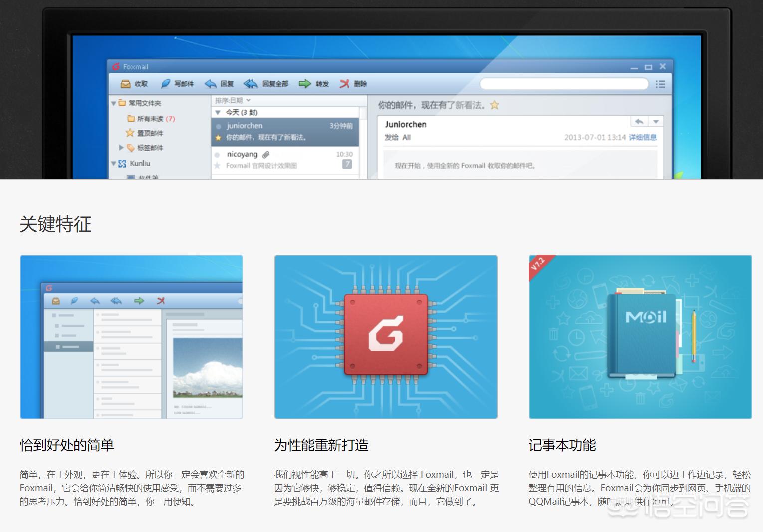The height and width of the screenshot is (532, 763).
Task: Click the Foxmail toolbar search field
Action: (x=563, y=84)
